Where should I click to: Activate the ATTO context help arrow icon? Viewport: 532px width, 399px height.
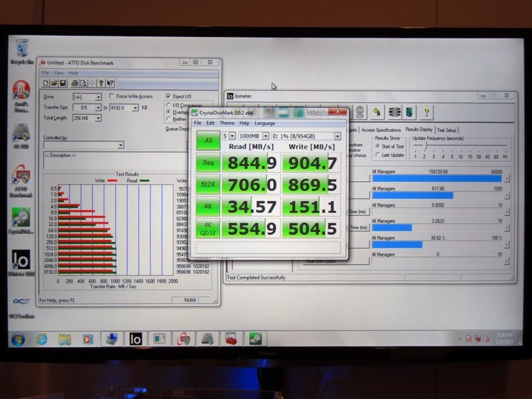(110, 83)
